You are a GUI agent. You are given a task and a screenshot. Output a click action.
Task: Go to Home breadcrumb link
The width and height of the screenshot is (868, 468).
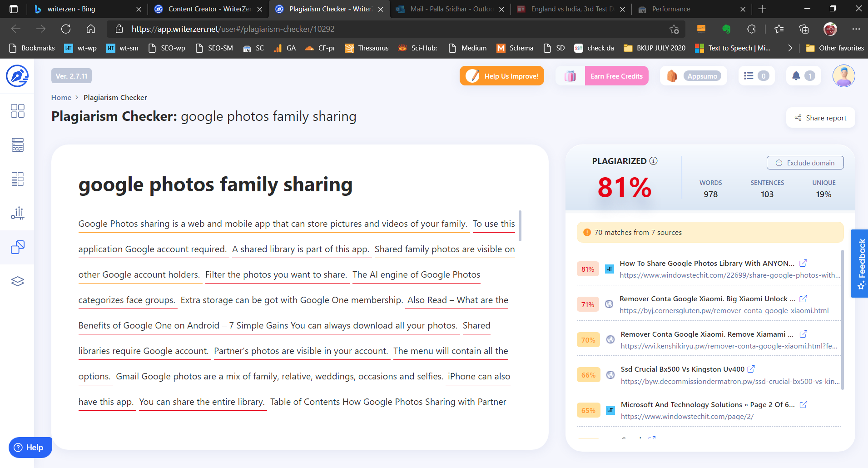[x=61, y=97]
